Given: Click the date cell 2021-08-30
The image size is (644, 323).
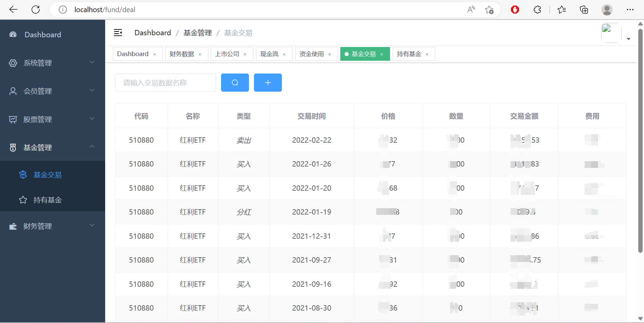Looking at the screenshot, I should click(311, 308).
